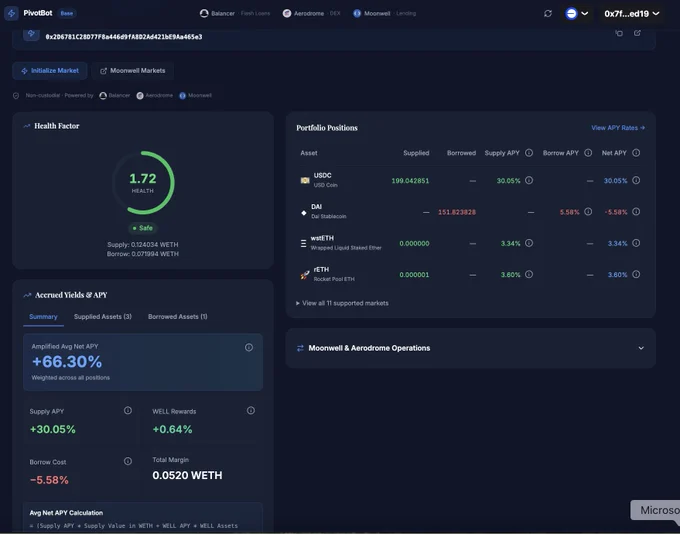Screen dimensions: 680x534
Task: Open the network selector dropdown
Action: pyautogui.click(x=576, y=13)
